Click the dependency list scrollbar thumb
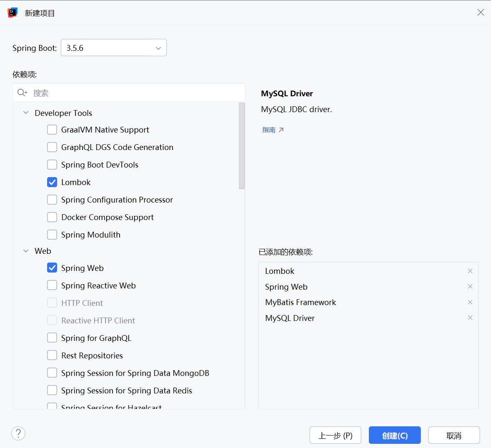This screenshot has width=491, height=448. coord(242,146)
